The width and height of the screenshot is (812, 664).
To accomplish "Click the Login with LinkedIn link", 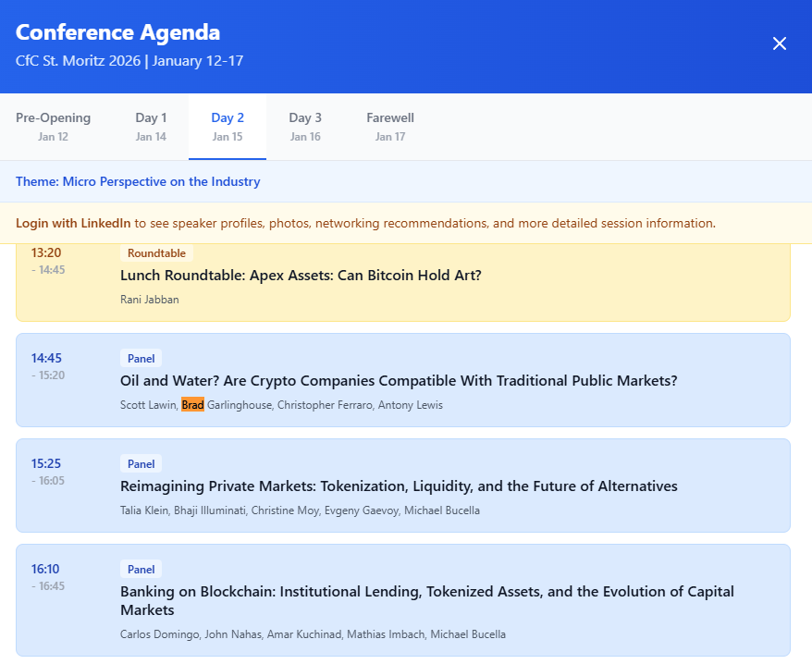I will point(73,223).
